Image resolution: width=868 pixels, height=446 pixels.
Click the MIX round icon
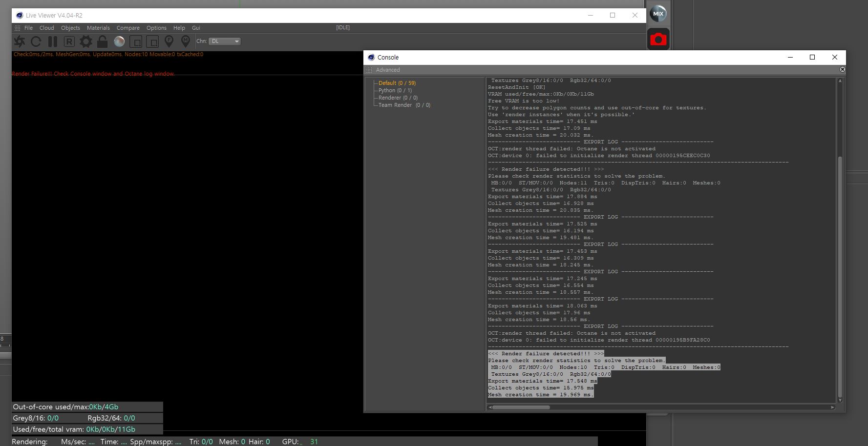click(658, 14)
